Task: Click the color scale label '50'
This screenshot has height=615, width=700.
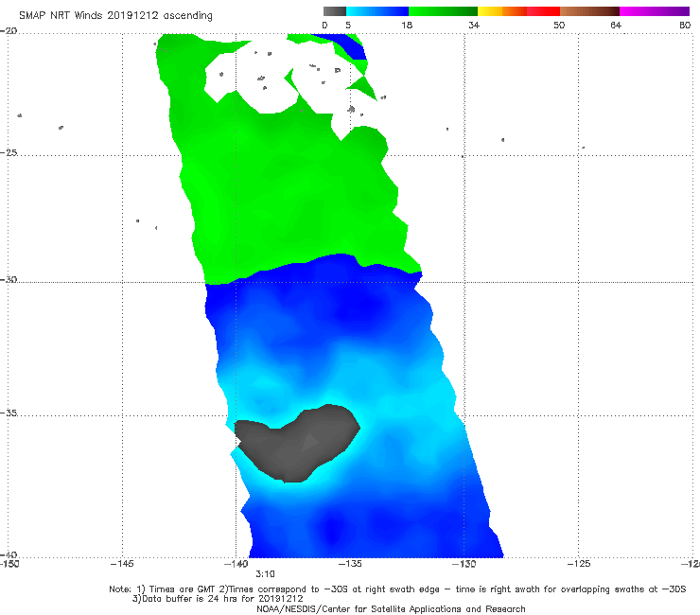Action: click(x=559, y=26)
